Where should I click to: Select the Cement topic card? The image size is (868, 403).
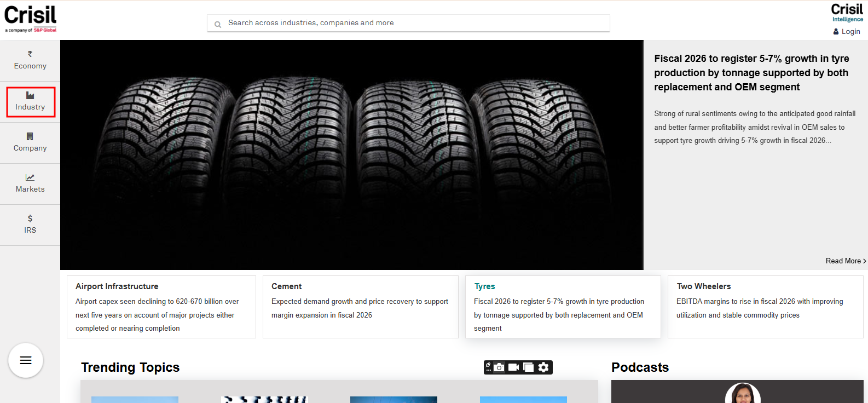(360, 307)
